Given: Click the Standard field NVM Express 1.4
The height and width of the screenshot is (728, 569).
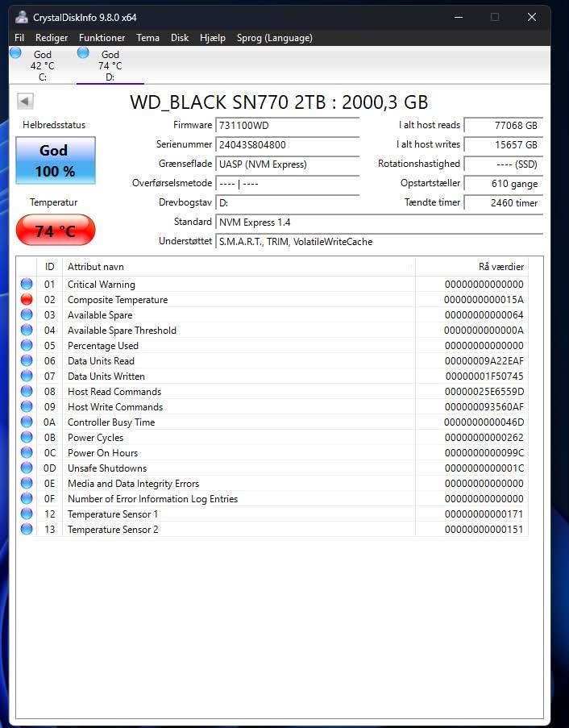Looking at the screenshot, I should (379, 222).
